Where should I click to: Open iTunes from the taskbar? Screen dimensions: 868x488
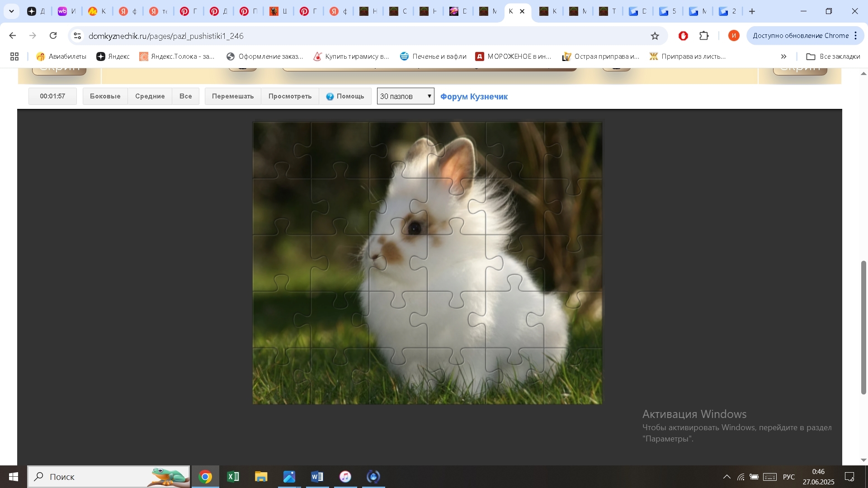345,477
